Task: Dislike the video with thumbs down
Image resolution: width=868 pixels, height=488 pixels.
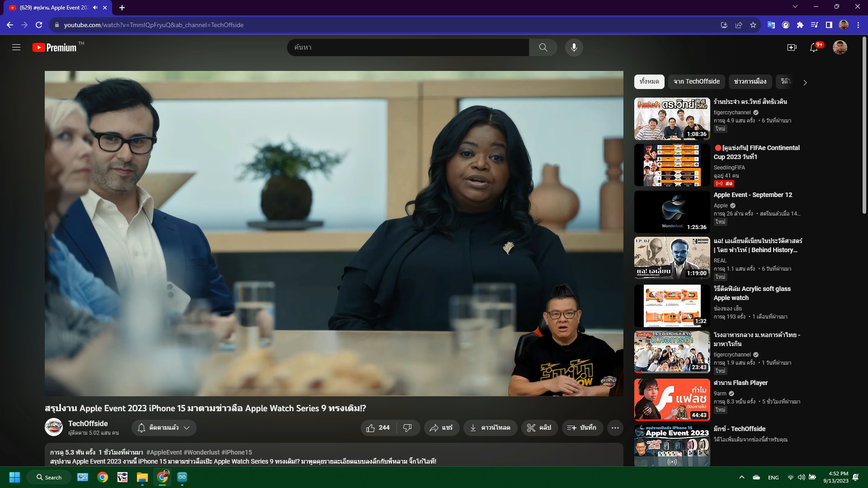Action: click(408, 428)
